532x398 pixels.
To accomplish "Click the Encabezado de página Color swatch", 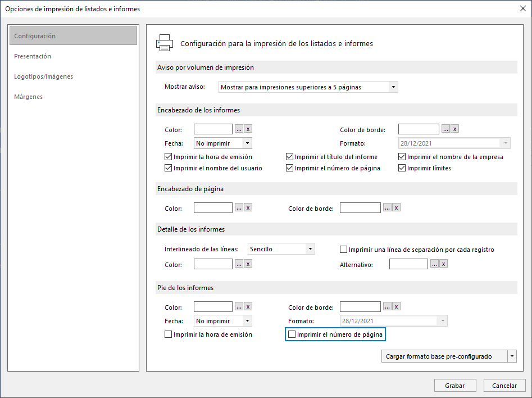I will 213,207.
